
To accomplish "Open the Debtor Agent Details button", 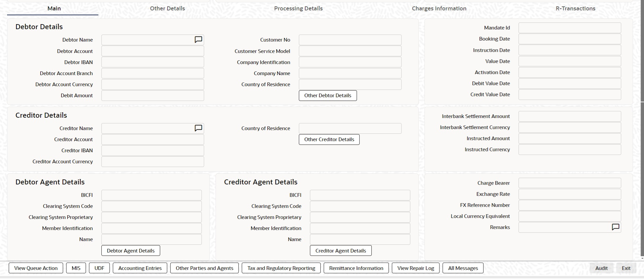I will click(131, 251).
